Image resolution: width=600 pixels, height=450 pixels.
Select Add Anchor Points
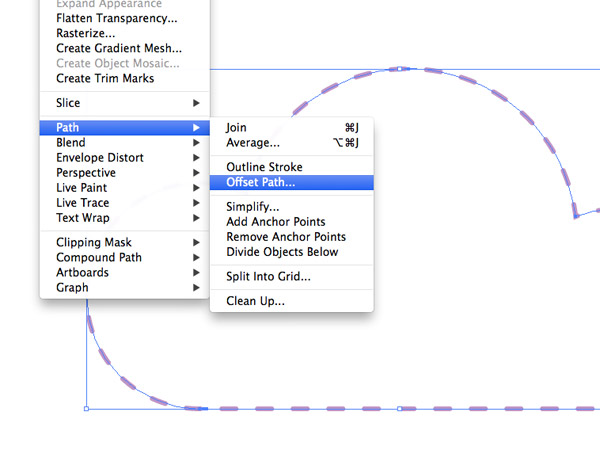point(292,222)
